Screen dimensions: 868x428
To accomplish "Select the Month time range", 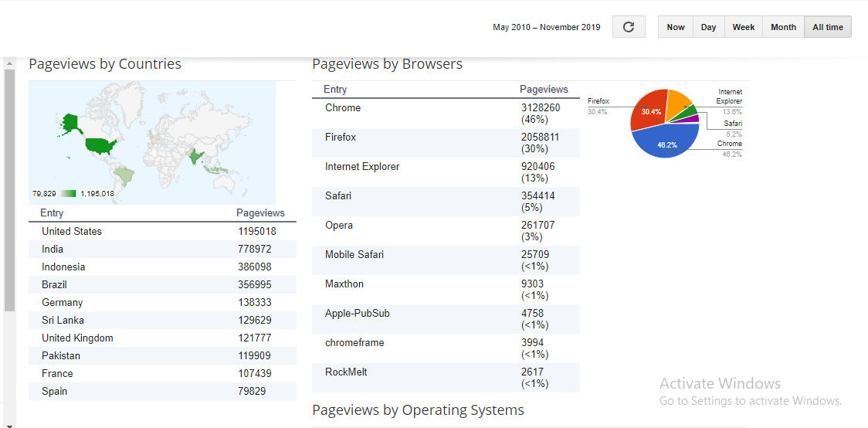I will [783, 27].
